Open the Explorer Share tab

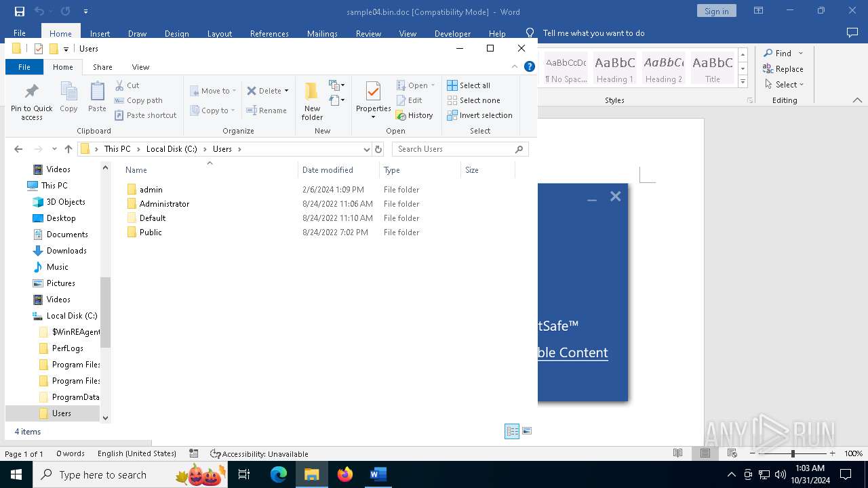(102, 67)
